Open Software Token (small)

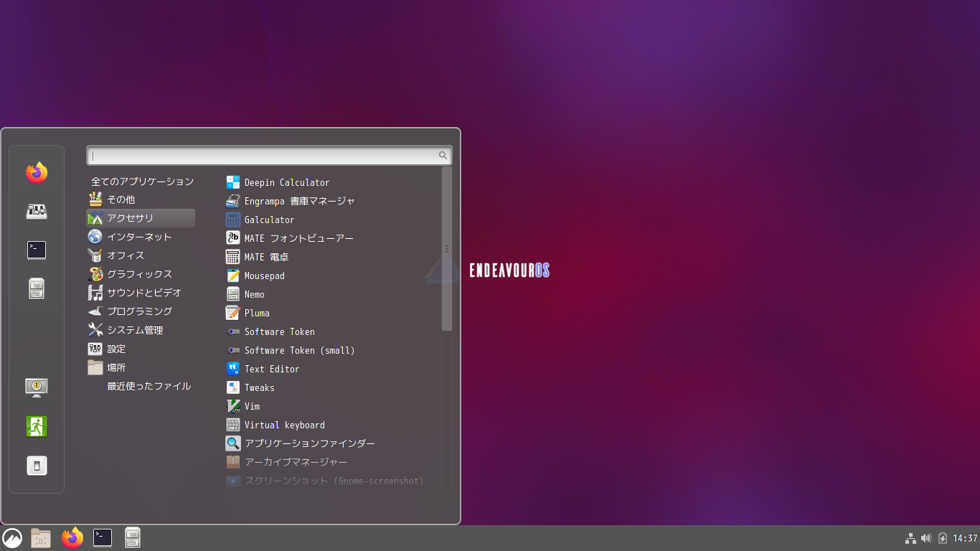click(290, 350)
